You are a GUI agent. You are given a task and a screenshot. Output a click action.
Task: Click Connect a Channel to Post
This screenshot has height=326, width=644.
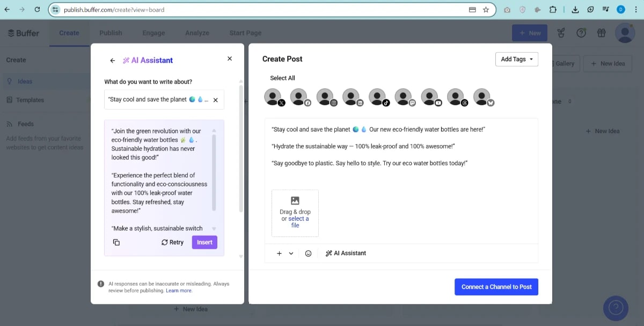pyautogui.click(x=496, y=286)
